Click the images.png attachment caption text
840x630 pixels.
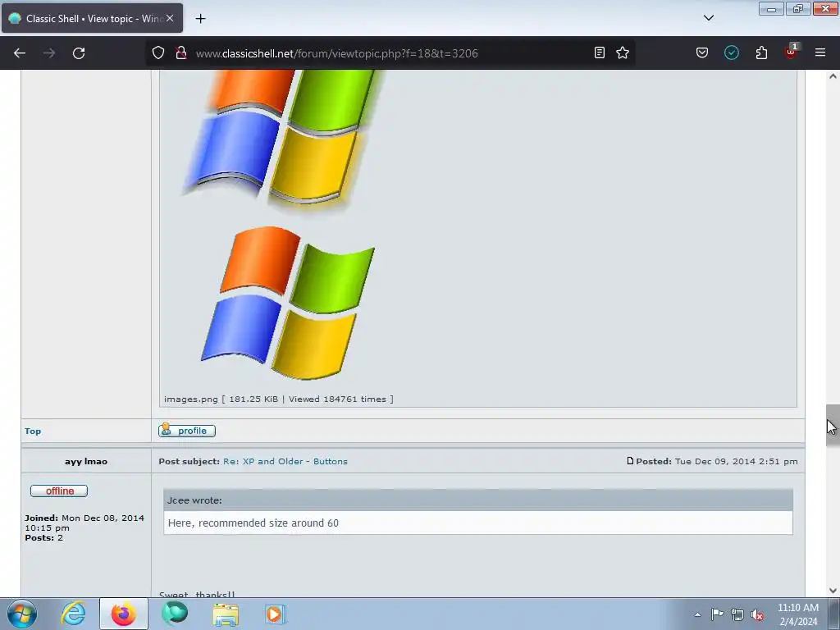(279, 399)
